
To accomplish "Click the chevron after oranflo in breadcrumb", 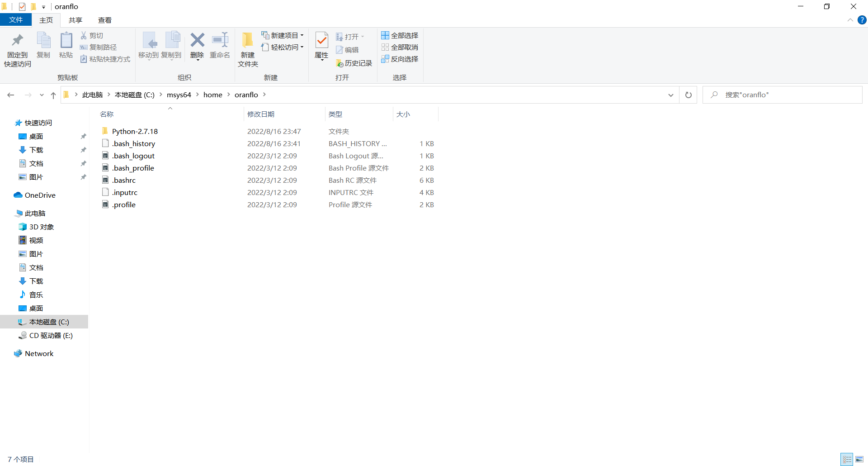I will pyautogui.click(x=264, y=95).
